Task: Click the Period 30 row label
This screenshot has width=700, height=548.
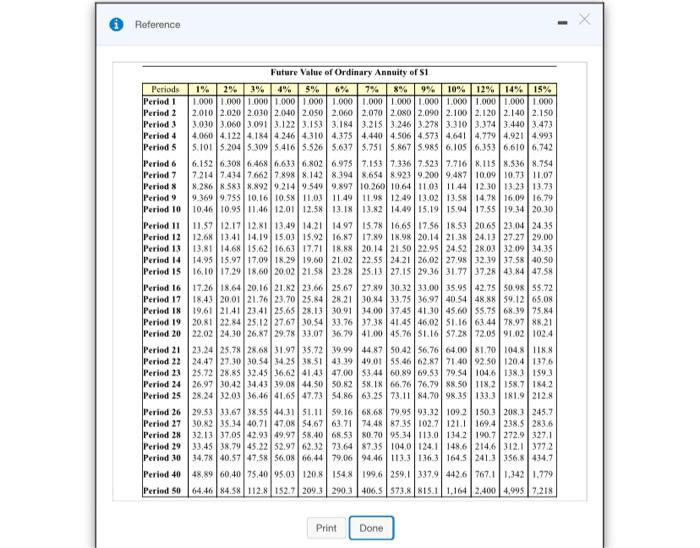Action: click(x=162, y=457)
